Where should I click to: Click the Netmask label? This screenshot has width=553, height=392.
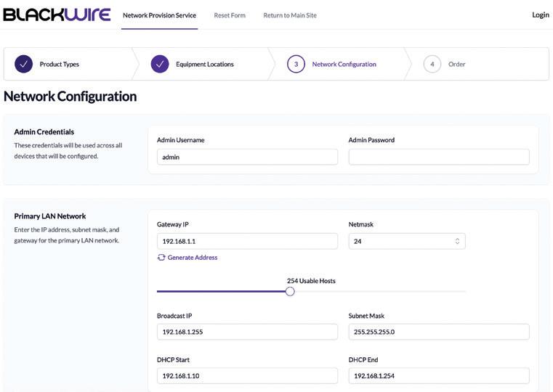coord(360,224)
